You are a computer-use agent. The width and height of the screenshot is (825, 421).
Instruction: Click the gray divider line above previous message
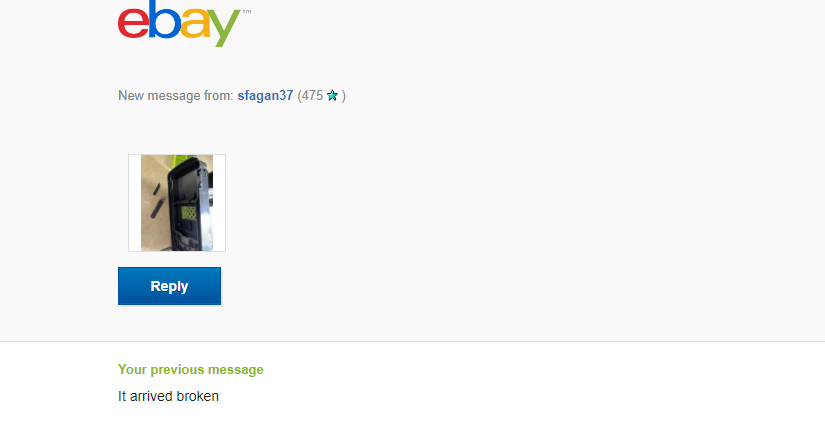[412, 341]
